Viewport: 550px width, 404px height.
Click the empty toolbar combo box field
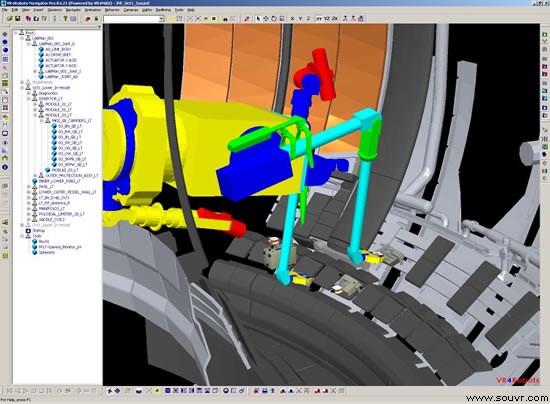(131, 19)
